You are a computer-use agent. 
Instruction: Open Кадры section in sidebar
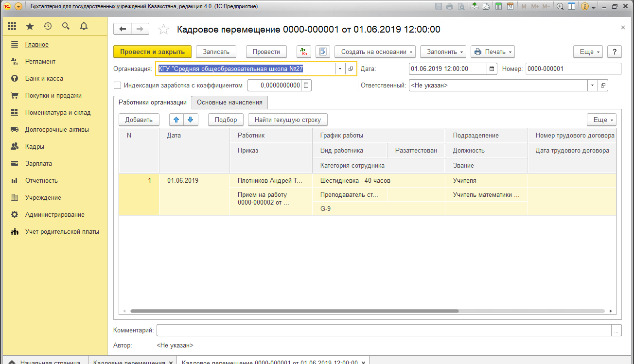35,147
